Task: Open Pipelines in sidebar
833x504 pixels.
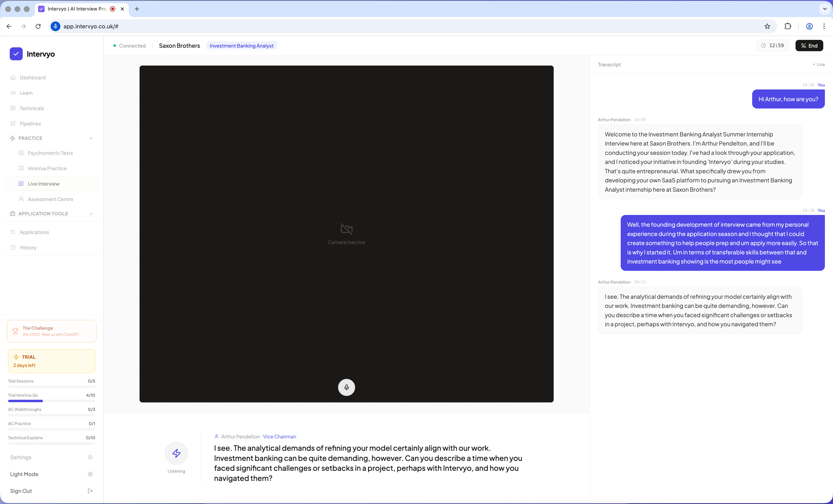Action: [x=52, y=124]
